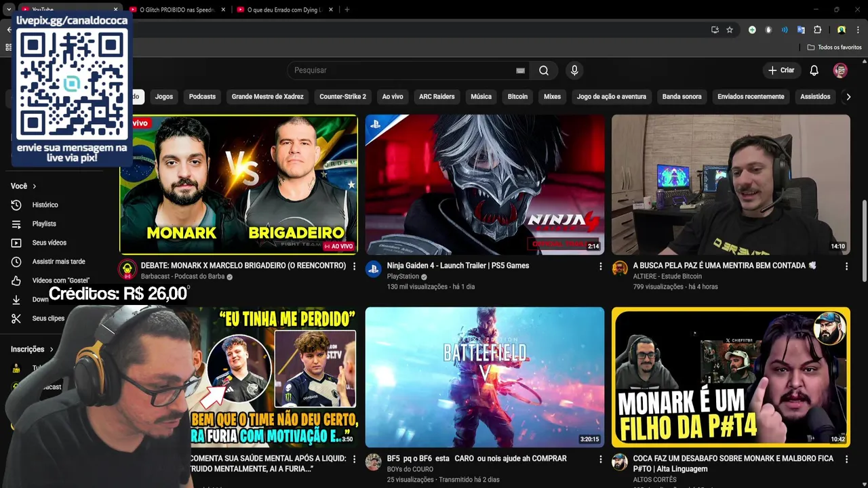Open YouTube notifications bell
The height and width of the screenshot is (488, 868).
tap(814, 70)
